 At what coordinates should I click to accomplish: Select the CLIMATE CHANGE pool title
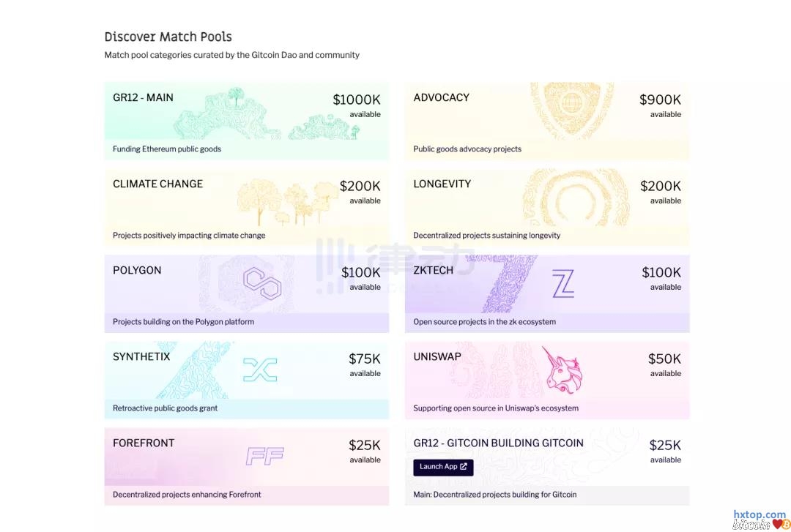coord(157,184)
